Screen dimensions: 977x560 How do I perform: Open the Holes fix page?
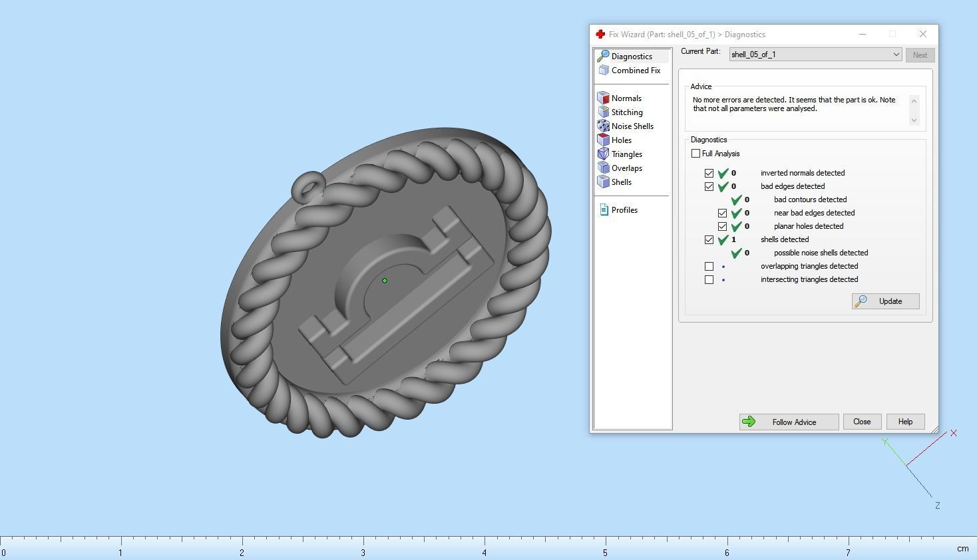click(x=622, y=140)
